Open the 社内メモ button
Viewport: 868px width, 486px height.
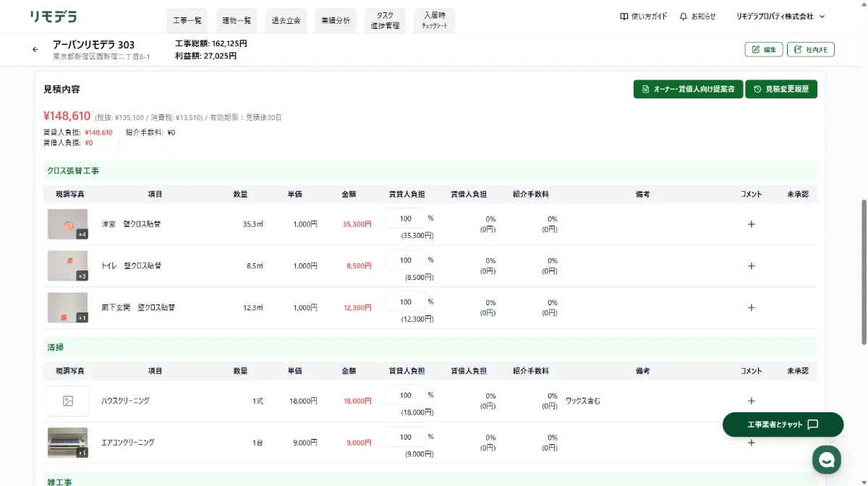811,49
